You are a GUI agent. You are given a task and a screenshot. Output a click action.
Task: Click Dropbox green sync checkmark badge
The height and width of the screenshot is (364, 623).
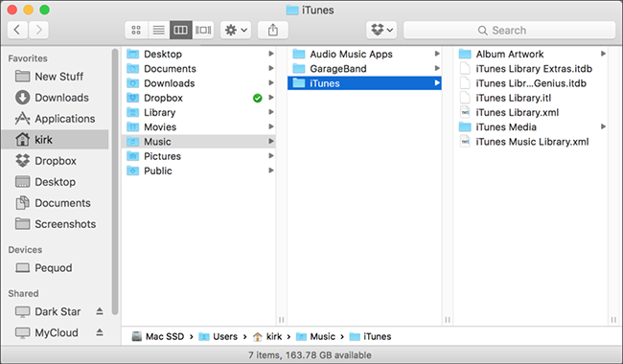coord(258,98)
